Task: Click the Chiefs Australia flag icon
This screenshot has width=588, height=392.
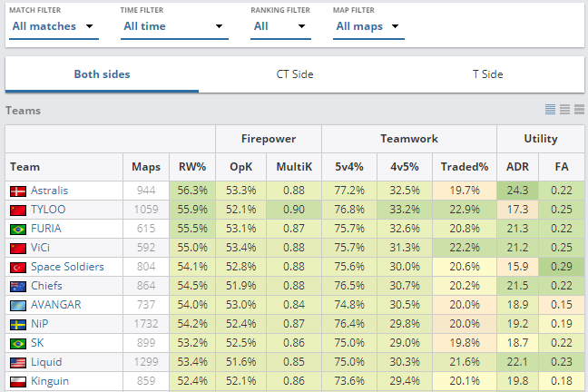Action: coord(18,286)
